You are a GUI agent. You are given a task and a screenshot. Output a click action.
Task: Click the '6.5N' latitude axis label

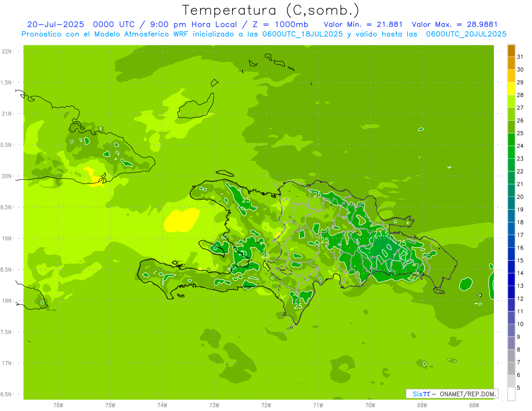pyautogui.click(x=6, y=394)
